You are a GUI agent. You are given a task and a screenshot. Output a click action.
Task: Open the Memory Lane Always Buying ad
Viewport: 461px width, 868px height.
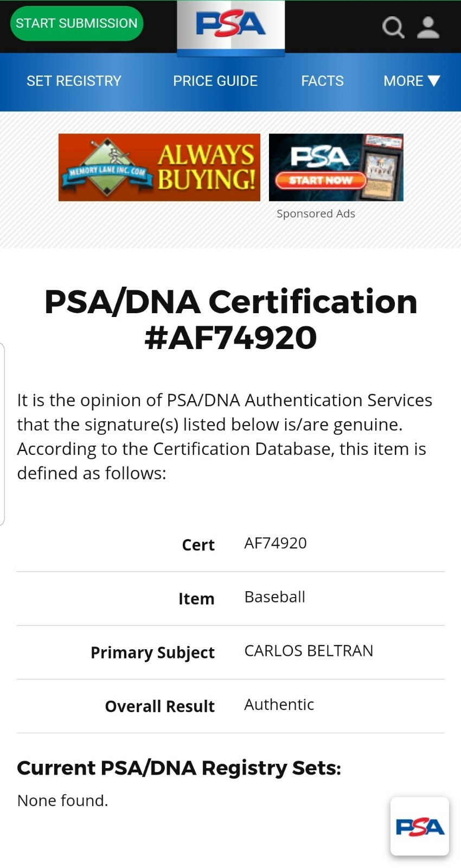[159, 167]
